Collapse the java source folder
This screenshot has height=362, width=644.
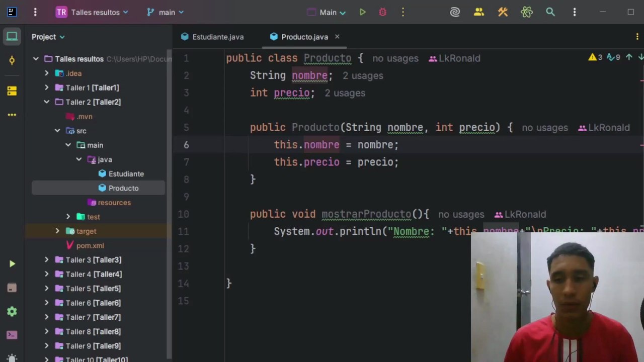tap(79, 159)
